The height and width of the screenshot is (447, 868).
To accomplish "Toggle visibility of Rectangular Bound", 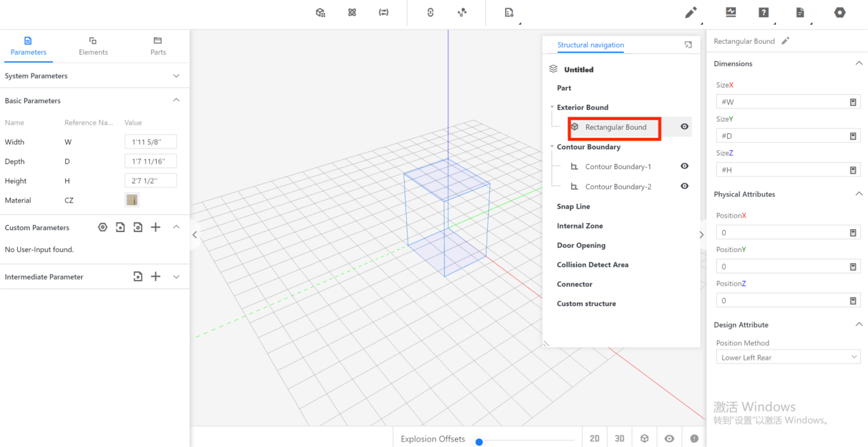I will 685,127.
